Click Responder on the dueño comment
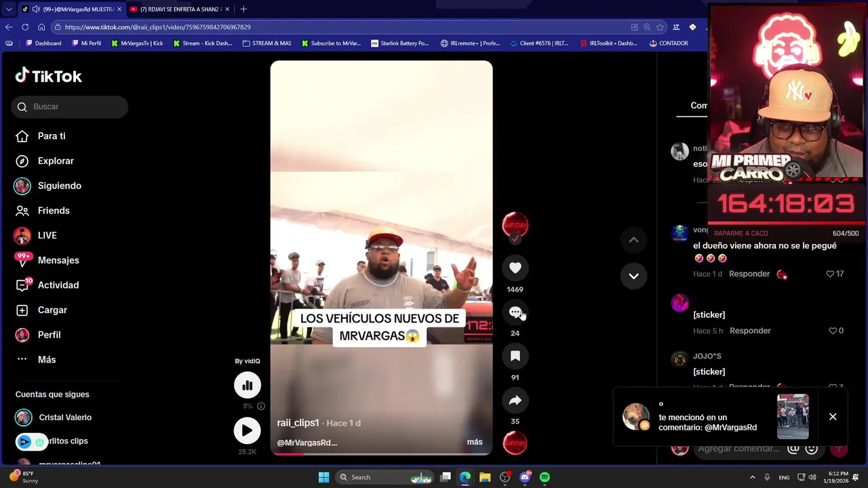Viewport: 868px width, 488px height. (749, 274)
